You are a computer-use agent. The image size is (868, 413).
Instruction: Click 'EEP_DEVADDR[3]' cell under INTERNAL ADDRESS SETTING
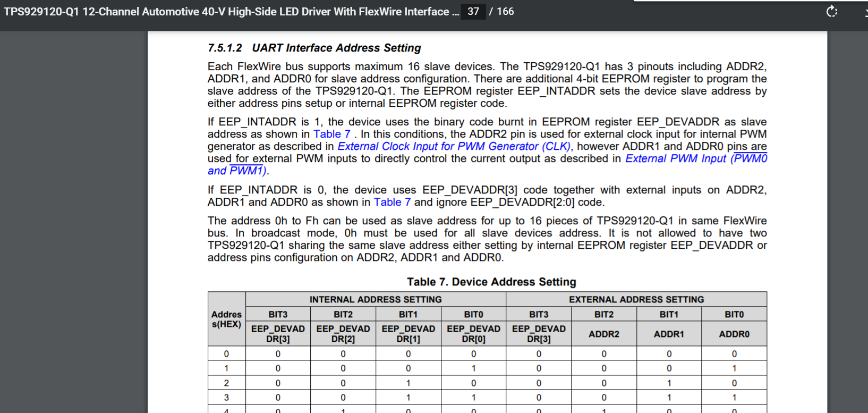(x=278, y=334)
